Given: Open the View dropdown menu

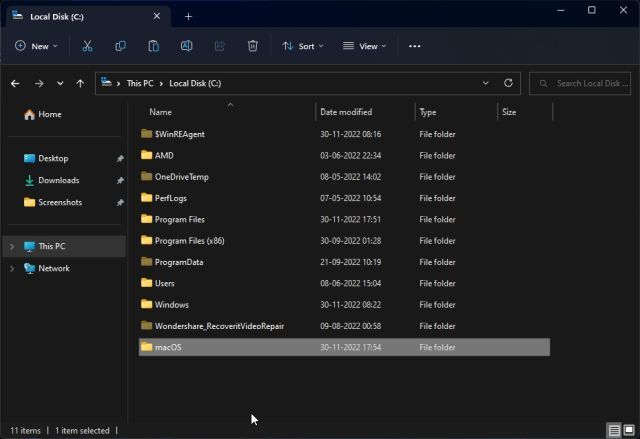Looking at the screenshot, I should point(364,46).
